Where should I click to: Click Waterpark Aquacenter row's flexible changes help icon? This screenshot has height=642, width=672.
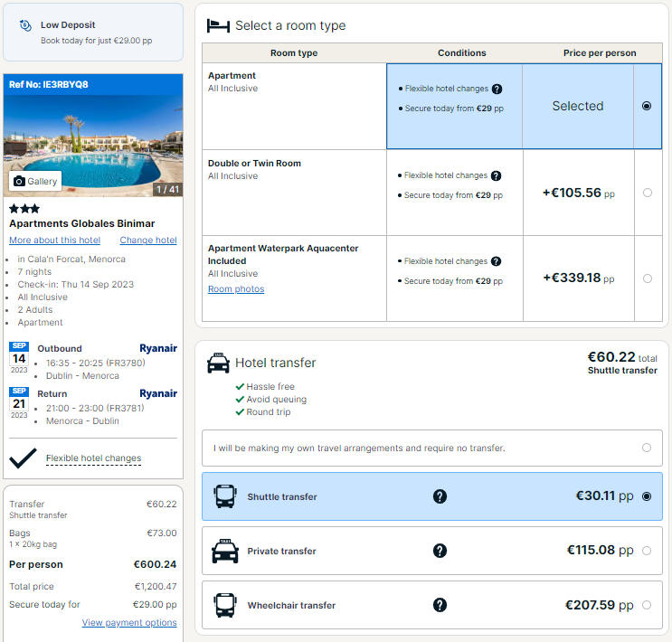click(496, 261)
